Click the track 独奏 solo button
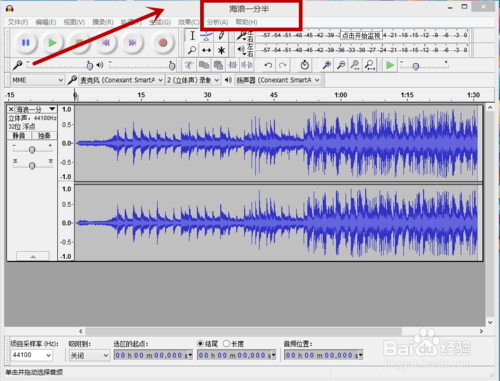The height and width of the screenshot is (381, 500). pos(44,136)
